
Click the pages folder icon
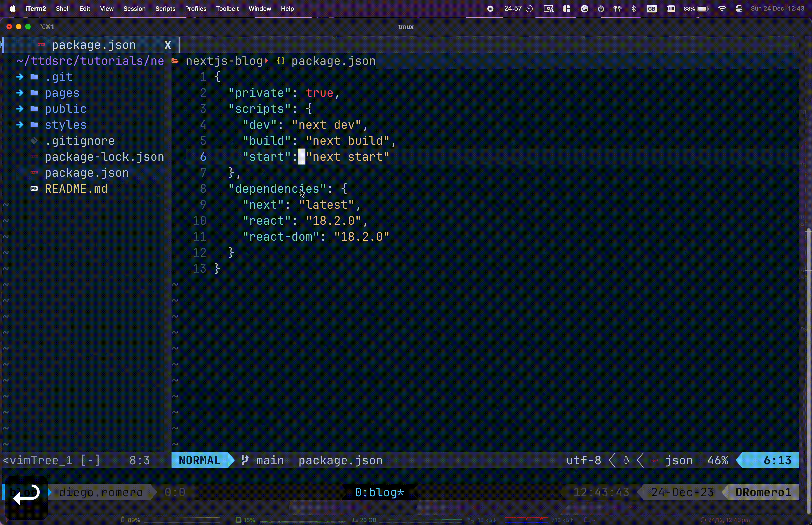34,93
